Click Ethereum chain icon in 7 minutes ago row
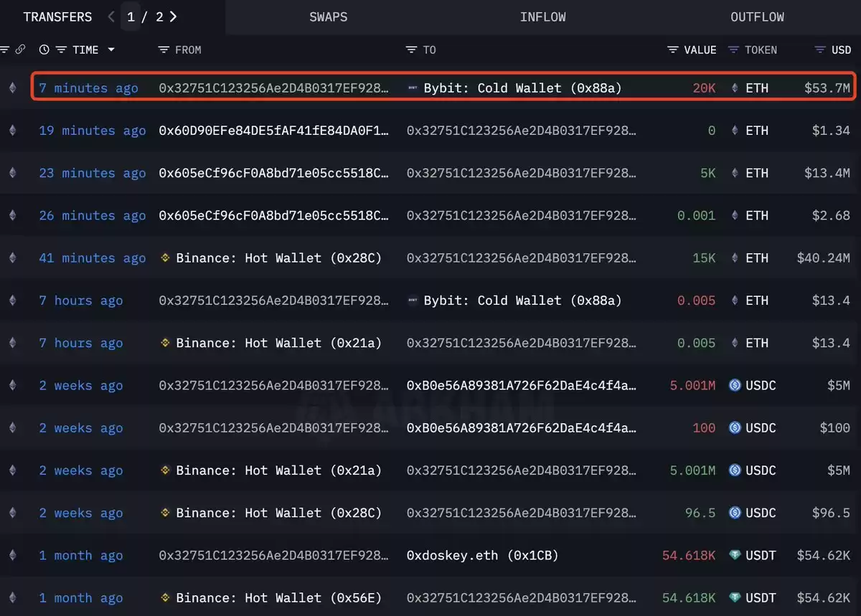This screenshot has width=861, height=616. (12, 88)
